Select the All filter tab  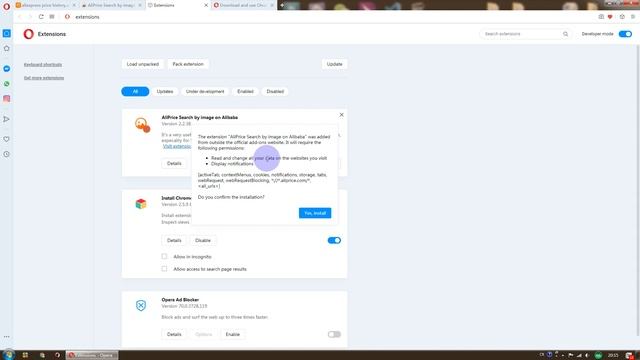coord(135,91)
